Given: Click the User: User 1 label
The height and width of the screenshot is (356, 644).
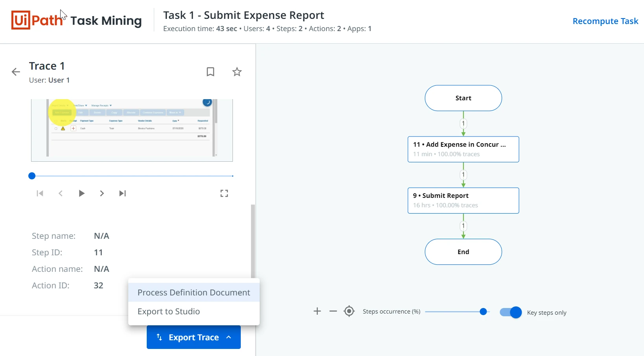Looking at the screenshot, I should [x=49, y=80].
